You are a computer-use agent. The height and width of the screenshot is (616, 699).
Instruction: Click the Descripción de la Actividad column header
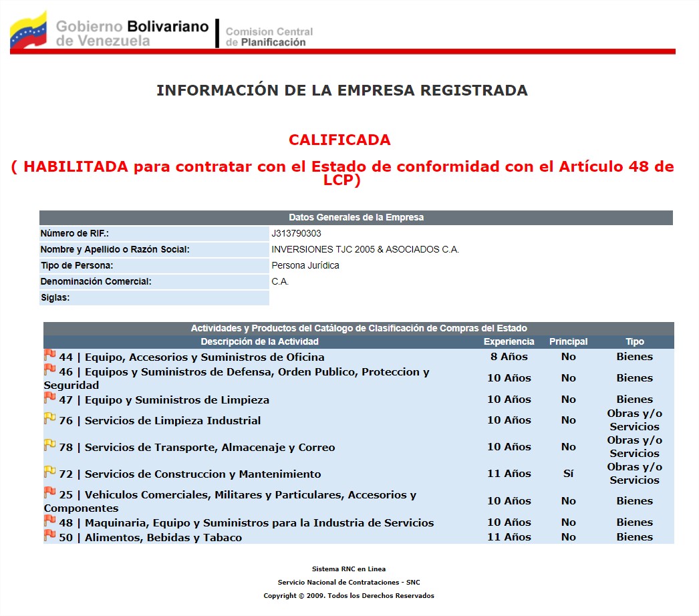259,342
